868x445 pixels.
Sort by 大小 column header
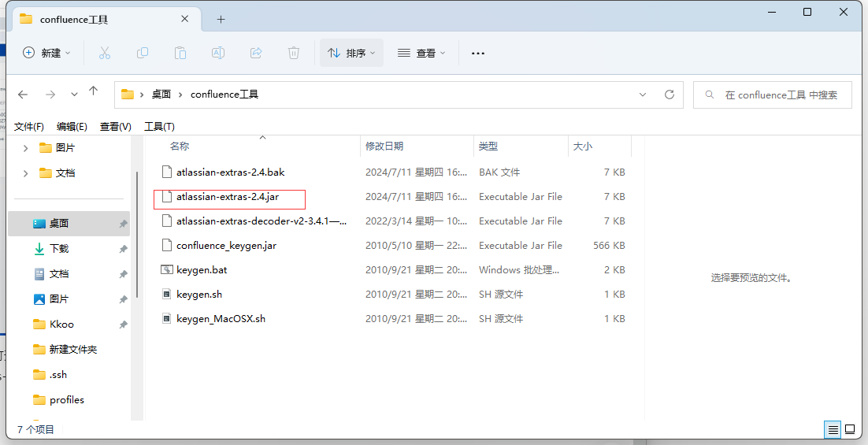pyautogui.click(x=582, y=146)
